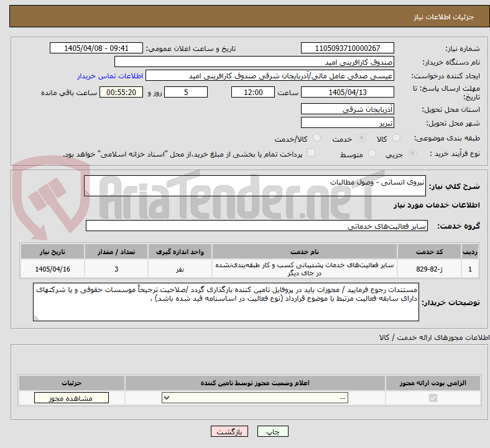
Task: Click the تعداد / مقدار column header
Action: (x=116, y=252)
